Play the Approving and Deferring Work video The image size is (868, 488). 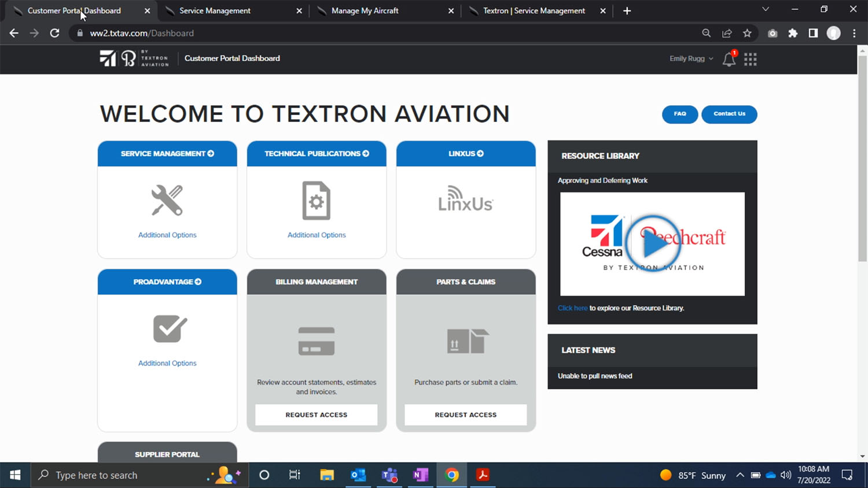[x=652, y=244]
